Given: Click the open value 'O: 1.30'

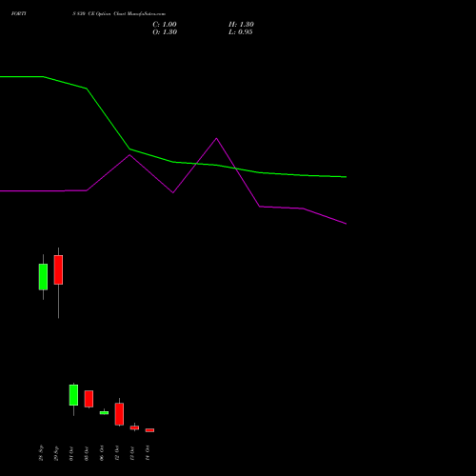Looking at the screenshot, I should click(x=165, y=32).
